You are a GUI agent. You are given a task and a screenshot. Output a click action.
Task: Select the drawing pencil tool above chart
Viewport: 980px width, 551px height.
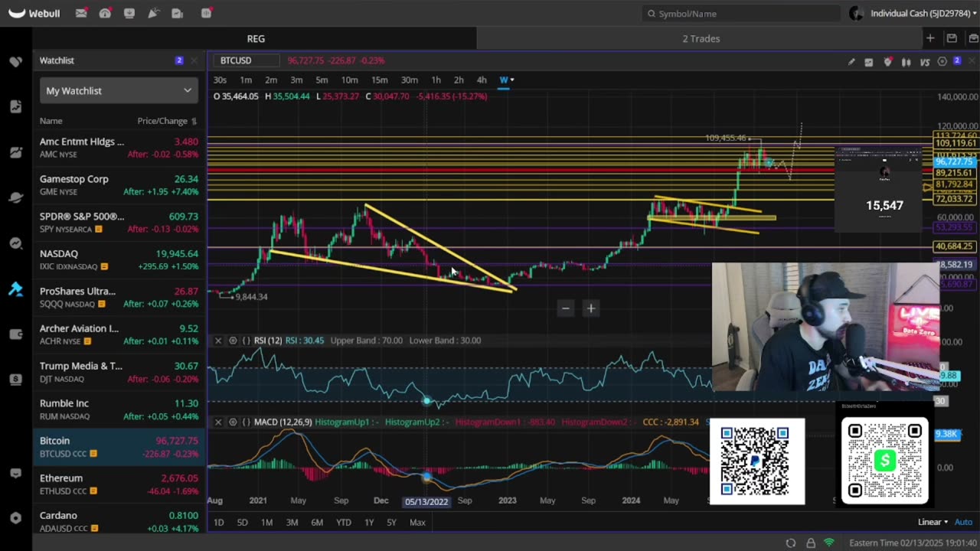click(851, 61)
